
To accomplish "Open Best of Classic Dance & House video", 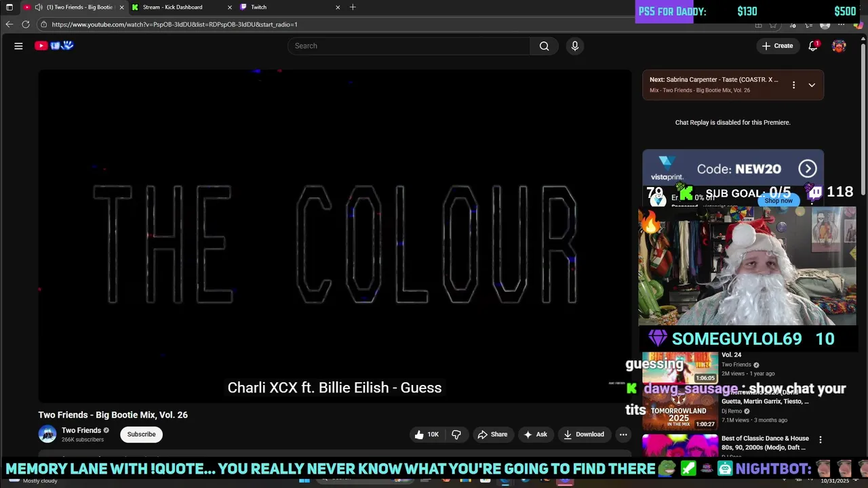I will tap(765, 443).
